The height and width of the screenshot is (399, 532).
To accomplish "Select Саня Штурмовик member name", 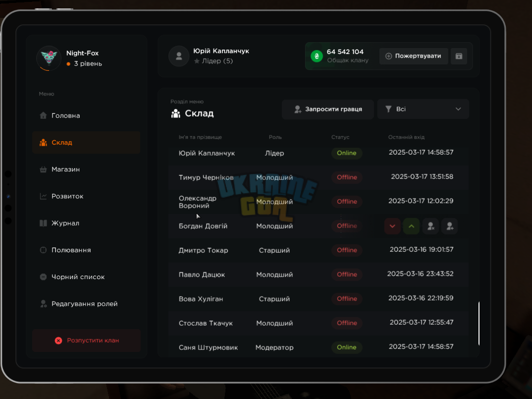I will (208, 347).
